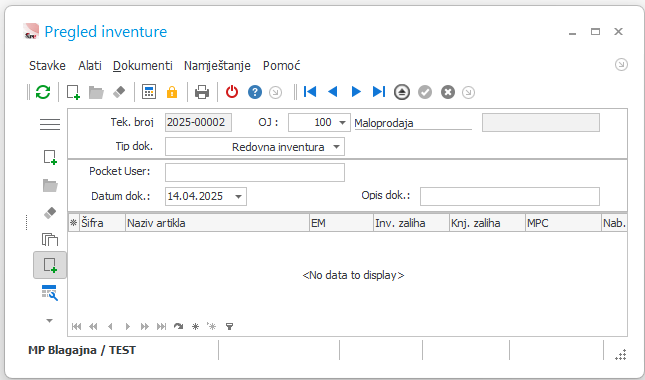Go to previous record blue arrow
Viewport: 645px width, 380px height.
333,92
